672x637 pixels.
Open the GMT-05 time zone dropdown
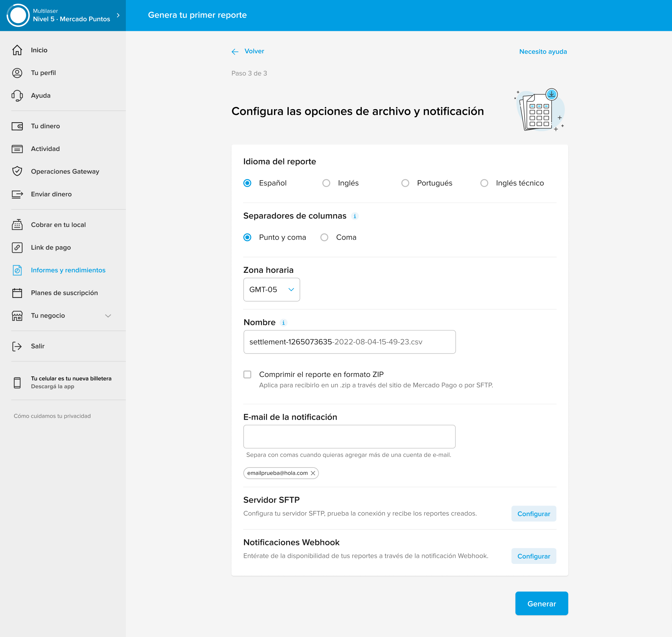pos(271,290)
